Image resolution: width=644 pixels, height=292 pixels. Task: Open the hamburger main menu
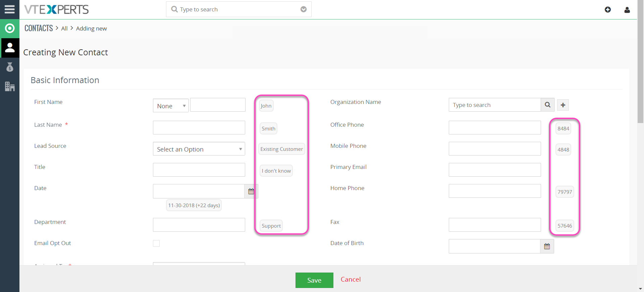click(x=9, y=9)
